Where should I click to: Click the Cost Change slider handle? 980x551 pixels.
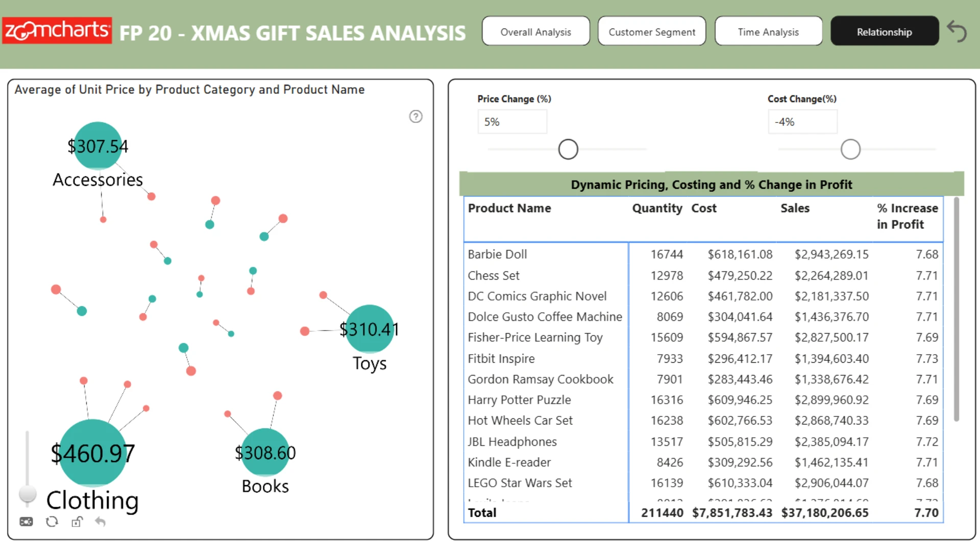(850, 149)
